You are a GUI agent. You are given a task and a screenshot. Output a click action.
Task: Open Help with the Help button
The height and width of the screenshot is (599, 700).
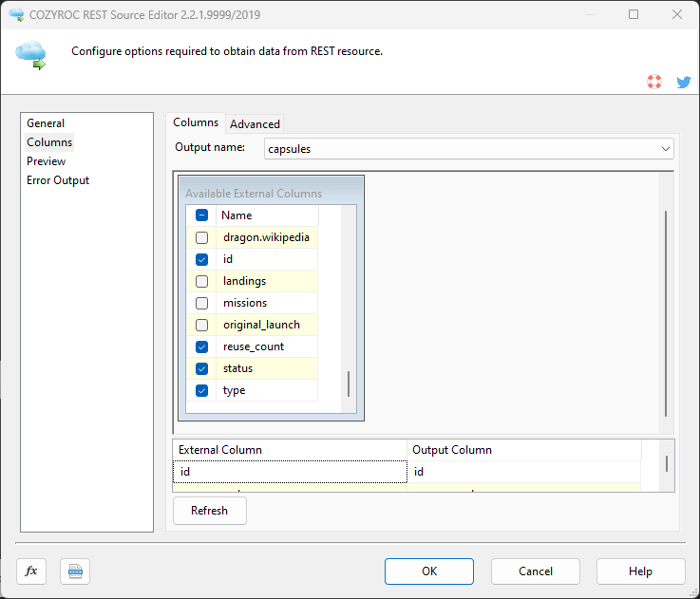tap(640, 571)
